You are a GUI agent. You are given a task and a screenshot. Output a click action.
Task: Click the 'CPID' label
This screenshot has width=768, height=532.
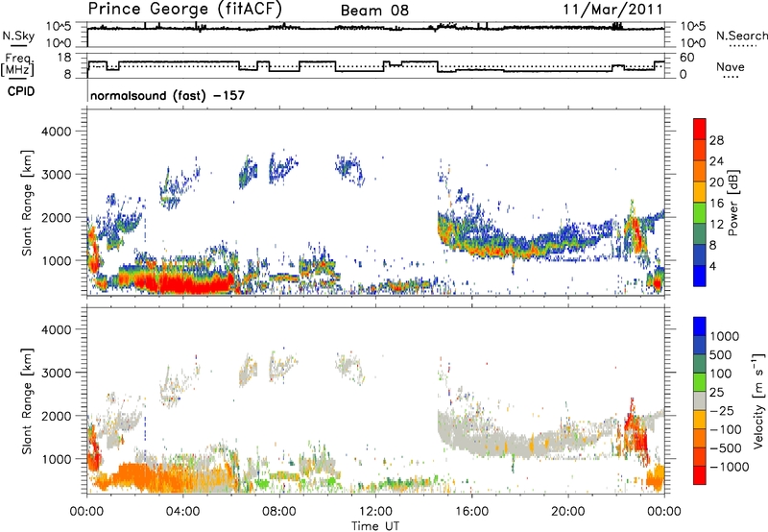21,91
